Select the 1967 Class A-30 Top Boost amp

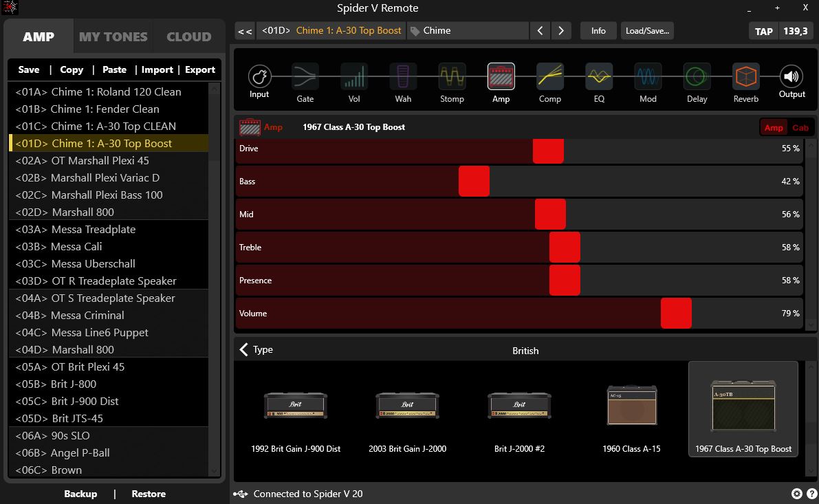point(743,410)
